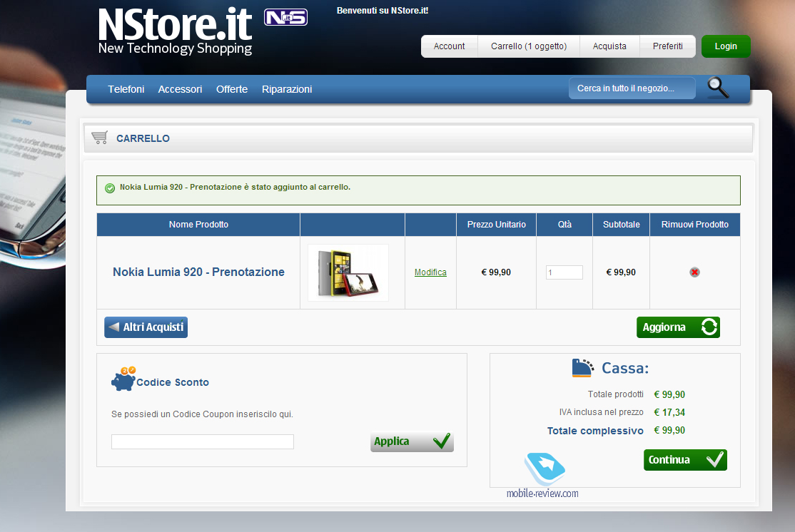This screenshot has height=532, width=795.
Task: Click the Aggiorna button
Action: pyautogui.click(x=679, y=327)
